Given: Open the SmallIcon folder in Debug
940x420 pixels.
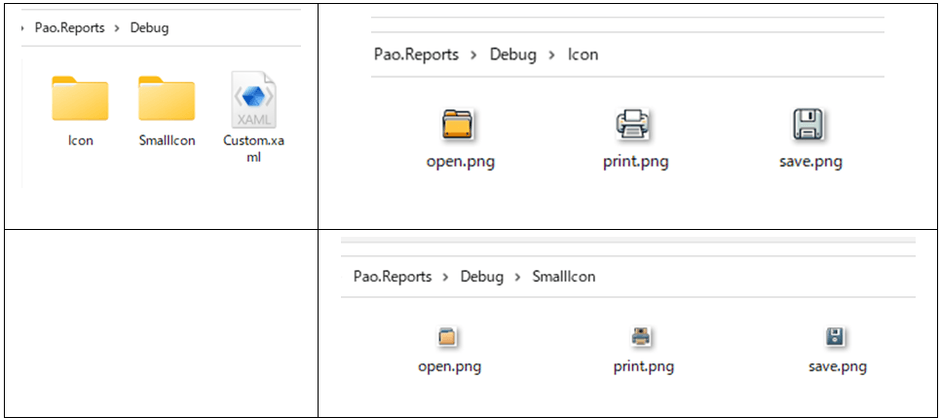Looking at the screenshot, I should pyautogui.click(x=167, y=98).
